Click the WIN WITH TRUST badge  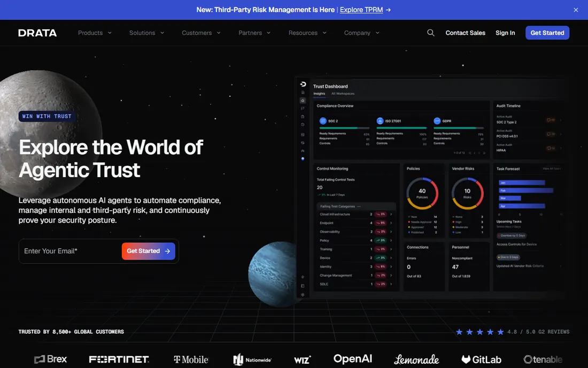point(47,116)
